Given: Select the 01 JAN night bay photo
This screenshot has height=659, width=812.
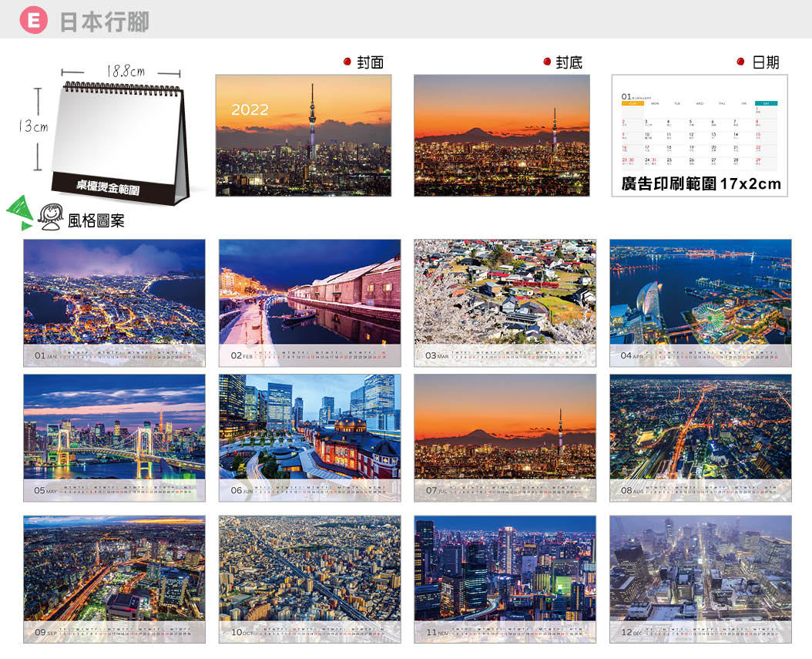Looking at the screenshot, I should [x=114, y=292].
